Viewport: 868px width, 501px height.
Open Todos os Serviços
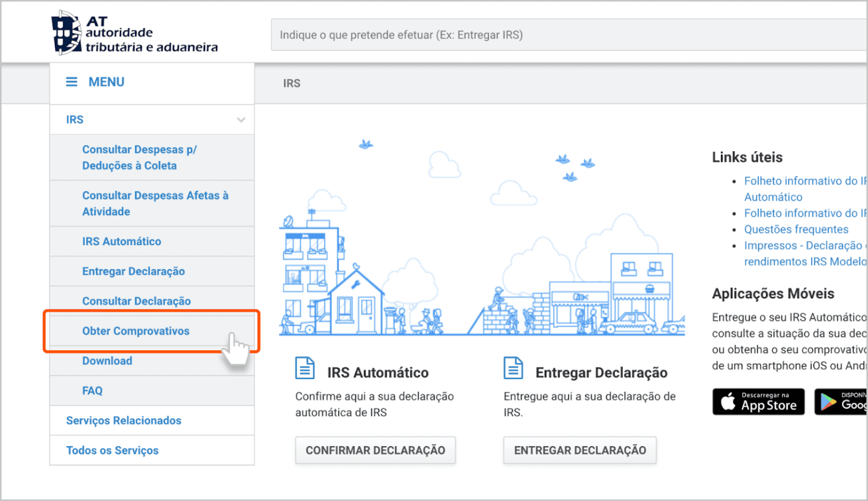(x=112, y=450)
